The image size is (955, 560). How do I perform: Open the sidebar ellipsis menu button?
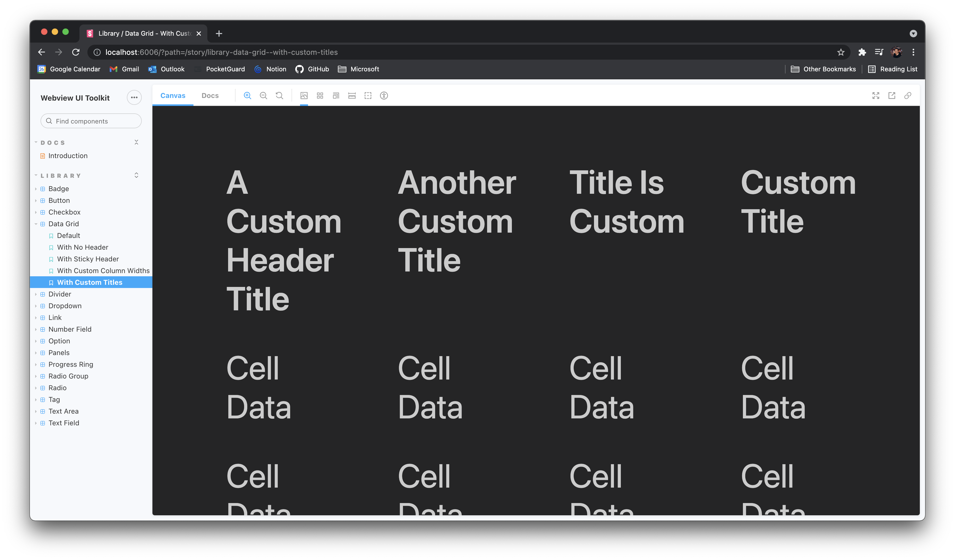point(134,98)
